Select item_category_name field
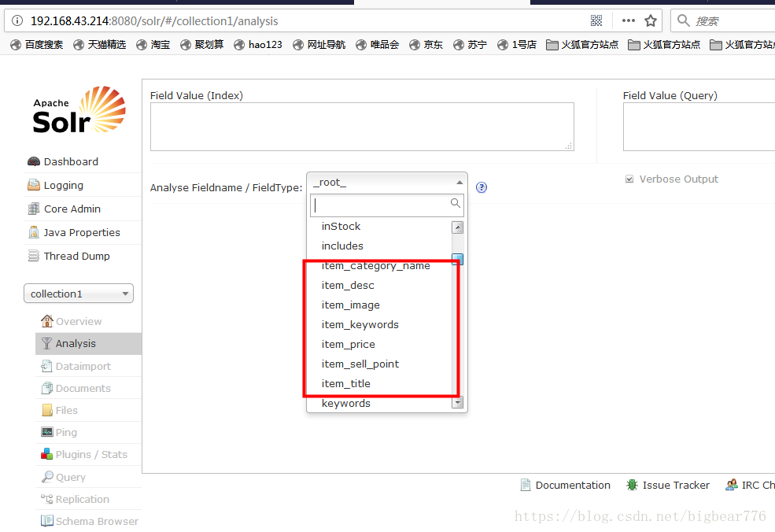Image resolution: width=775 pixels, height=532 pixels. (x=375, y=266)
